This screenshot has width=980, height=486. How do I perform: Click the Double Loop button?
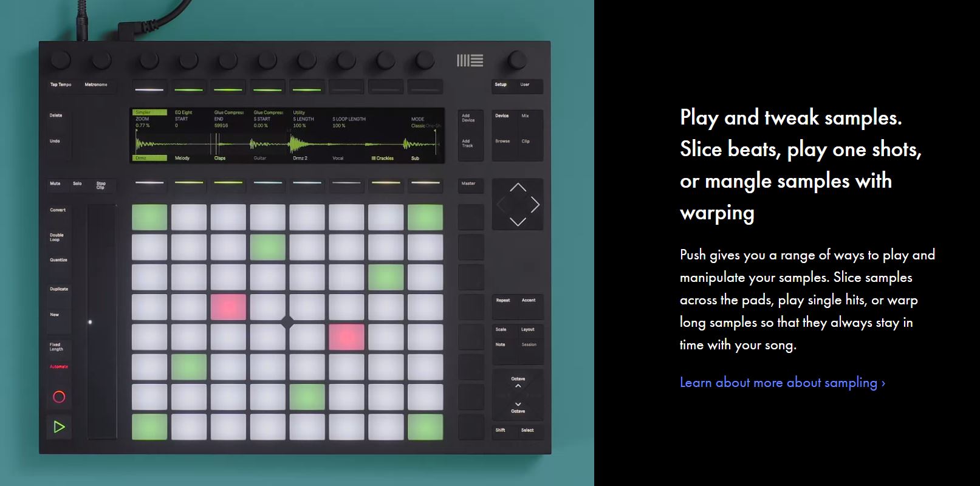tap(57, 237)
